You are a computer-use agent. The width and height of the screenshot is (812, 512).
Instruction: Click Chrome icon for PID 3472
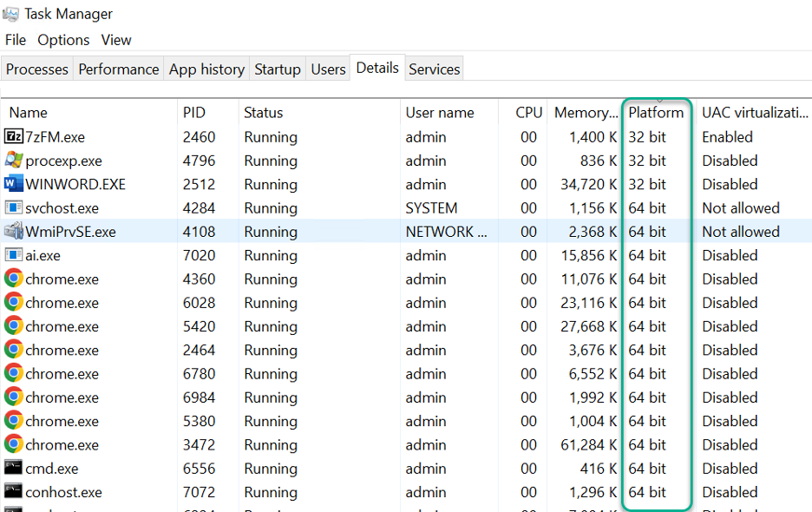(x=14, y=444)
